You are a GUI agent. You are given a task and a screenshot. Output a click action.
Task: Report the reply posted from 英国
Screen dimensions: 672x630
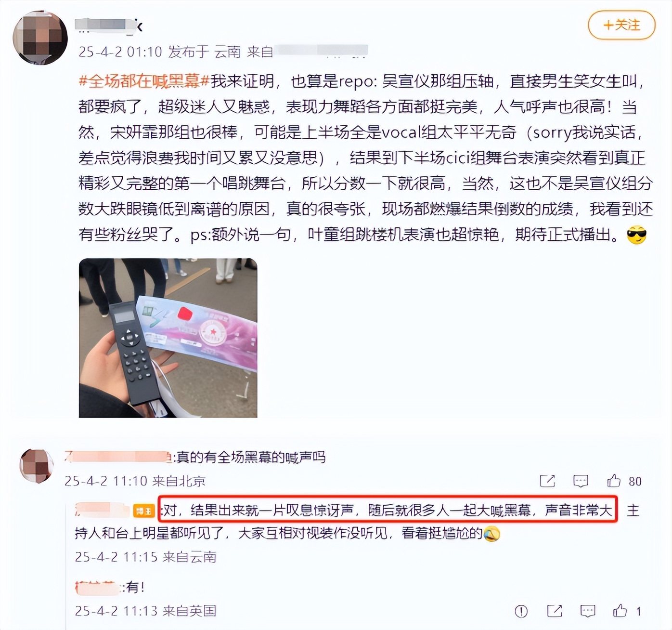521,611
